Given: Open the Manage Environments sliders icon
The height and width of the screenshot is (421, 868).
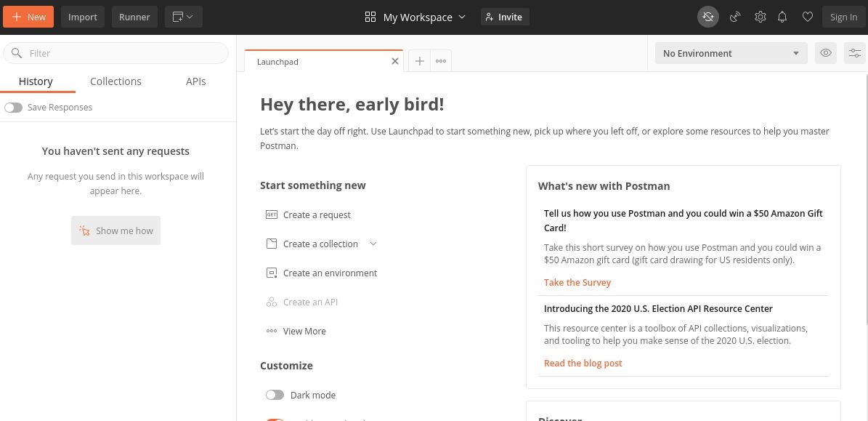Looking at the screenshot, I should click(x=855, y=53).
